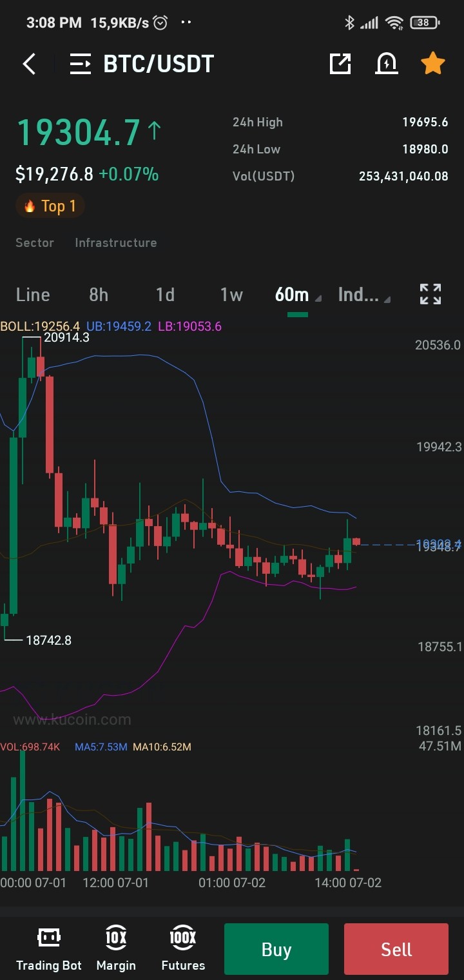464x980 pixels.
Task: Select the 8h timeframe
Action: pos(99,295)
